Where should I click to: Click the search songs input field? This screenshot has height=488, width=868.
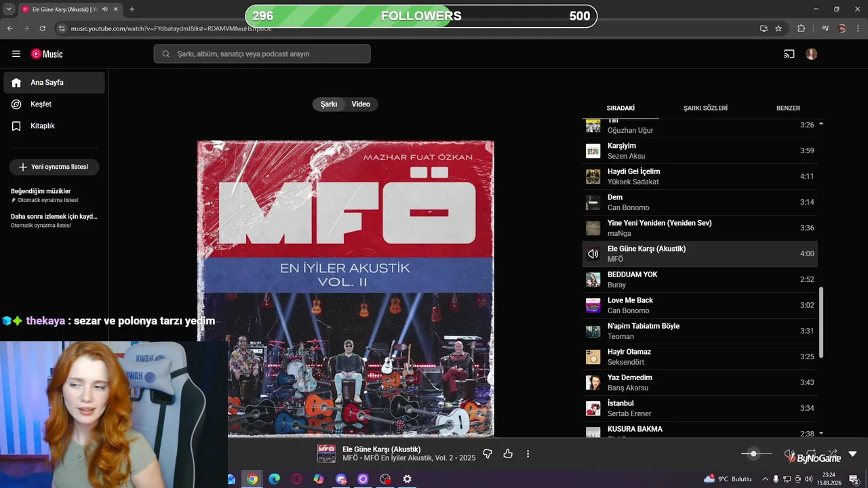(262, 54)
